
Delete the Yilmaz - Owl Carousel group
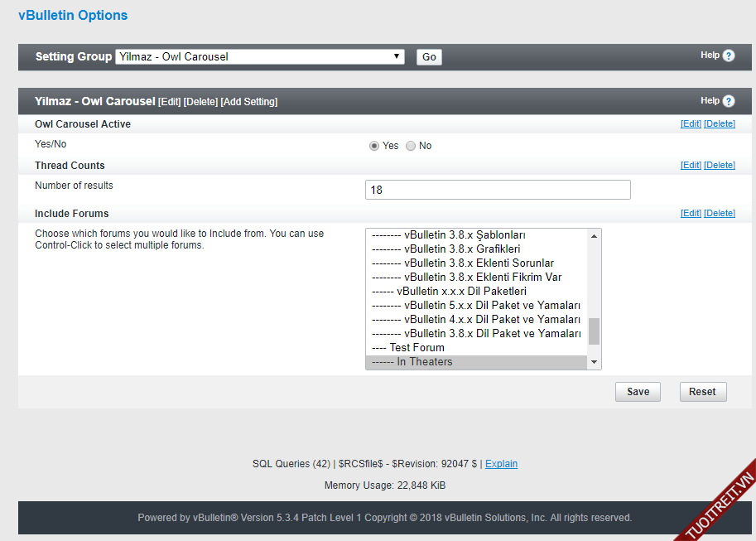coord(200,102)
